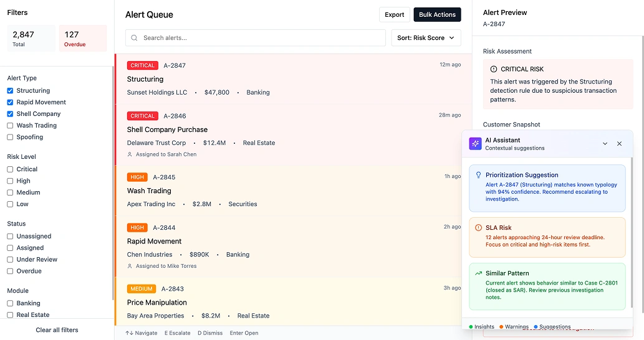Uncheck the Rapid Movement filter

10,102
